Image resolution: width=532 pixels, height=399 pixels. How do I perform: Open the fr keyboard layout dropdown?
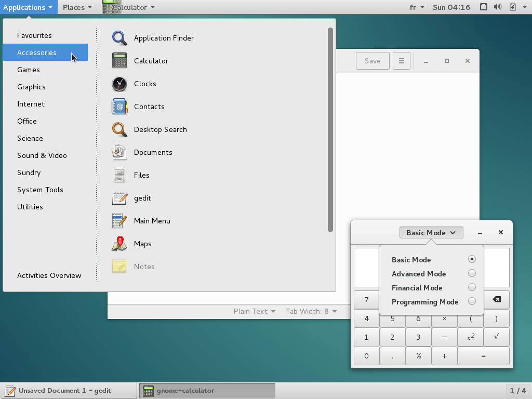coord(417,7)
